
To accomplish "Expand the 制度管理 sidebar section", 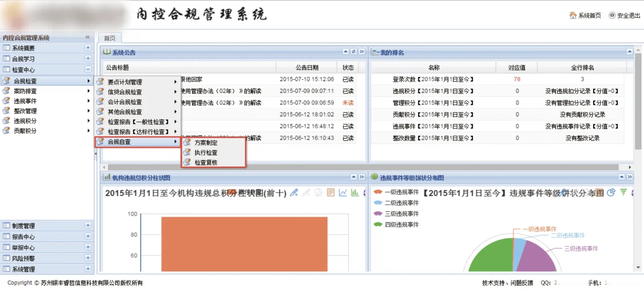I will [88, 225].
